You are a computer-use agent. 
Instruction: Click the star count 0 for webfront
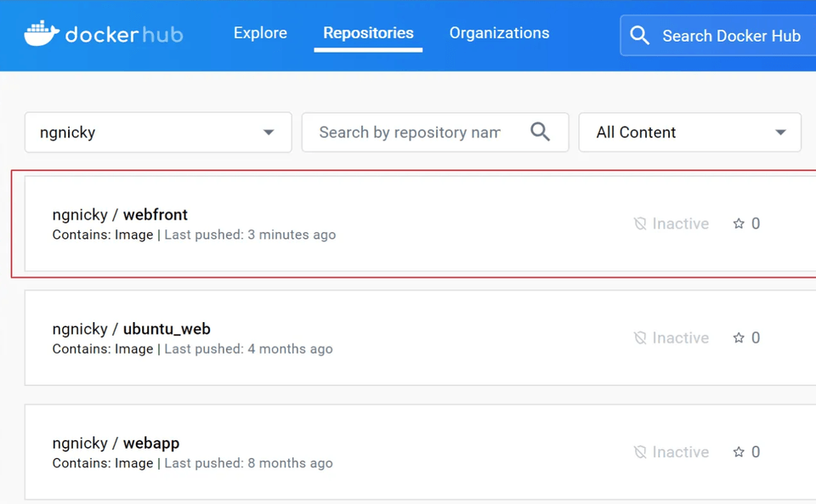[756, 224]
